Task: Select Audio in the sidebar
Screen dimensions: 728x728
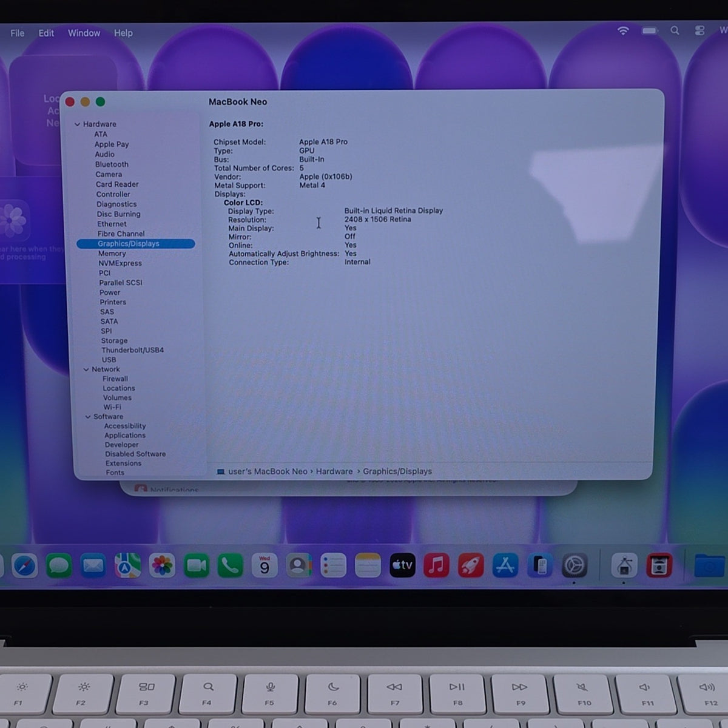Action: click(x=104, y=155)
